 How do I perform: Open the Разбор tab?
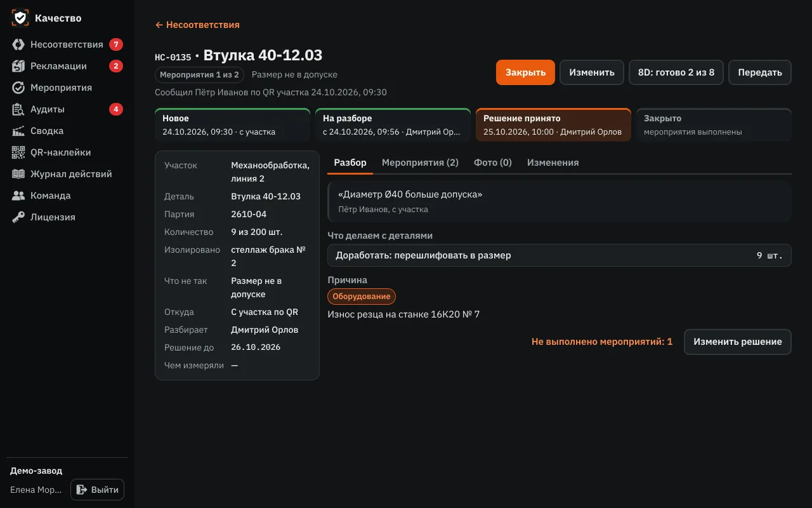[x=350, y=163]
